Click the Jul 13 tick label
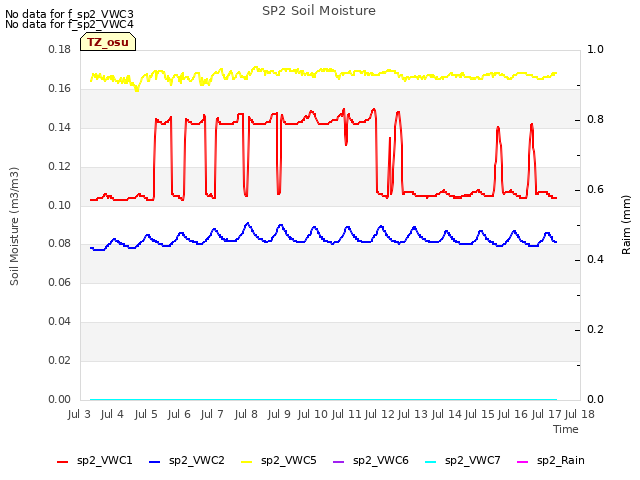640x480 pixels. 412,414
